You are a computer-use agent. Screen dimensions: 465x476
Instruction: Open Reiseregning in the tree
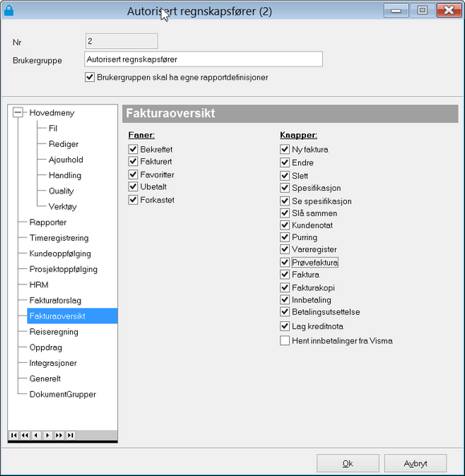pos(54,332)
